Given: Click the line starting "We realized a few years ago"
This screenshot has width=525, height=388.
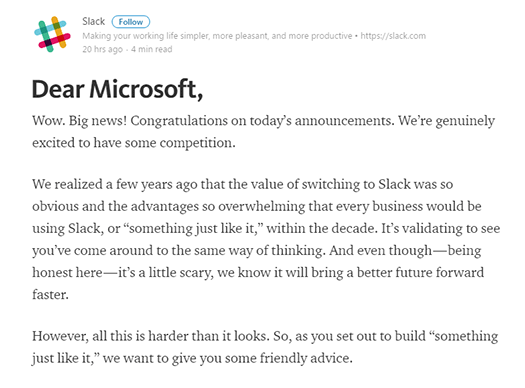Looking at the screenshot, I should pyautogui.click(x=243, y=184).
